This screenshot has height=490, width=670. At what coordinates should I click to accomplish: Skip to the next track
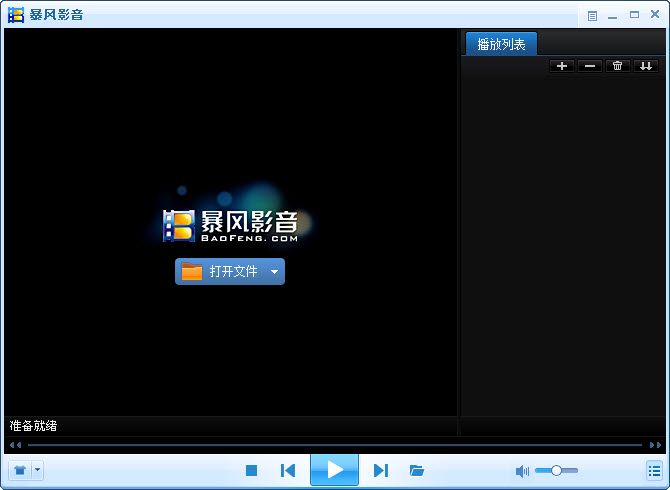[x=380, y=470]
